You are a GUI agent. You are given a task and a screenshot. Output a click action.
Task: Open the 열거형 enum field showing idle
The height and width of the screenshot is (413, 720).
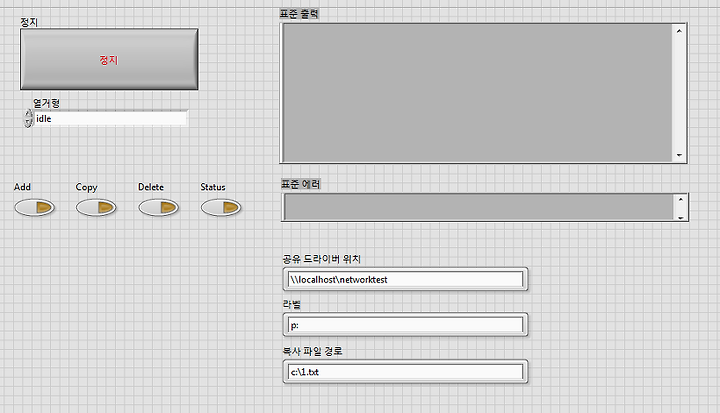(x=111, y=119)
